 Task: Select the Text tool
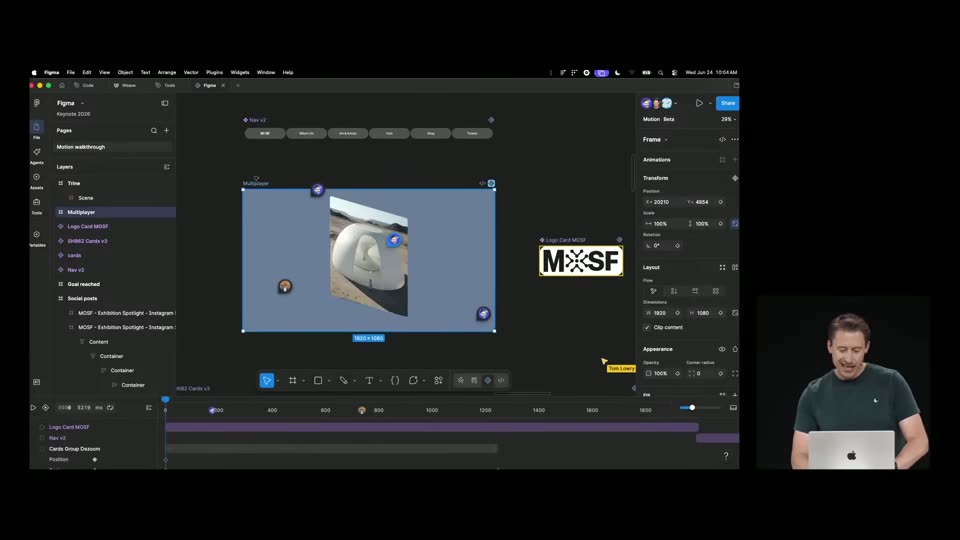[x=369, y=380]
